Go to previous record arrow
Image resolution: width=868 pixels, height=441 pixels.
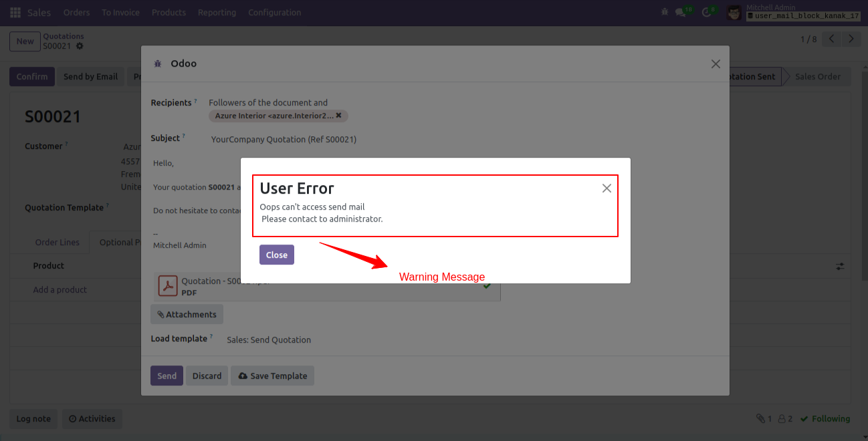(x=831, y=39)
